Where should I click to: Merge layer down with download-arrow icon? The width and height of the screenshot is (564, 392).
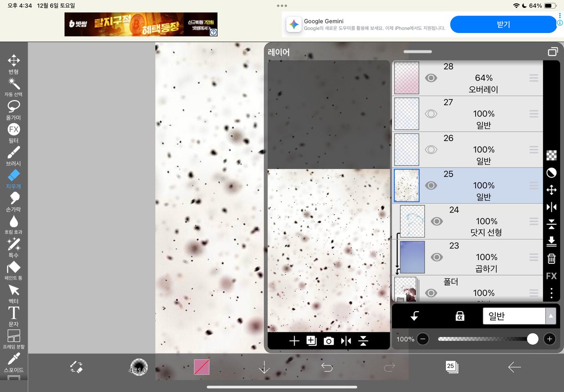[552, 242]
